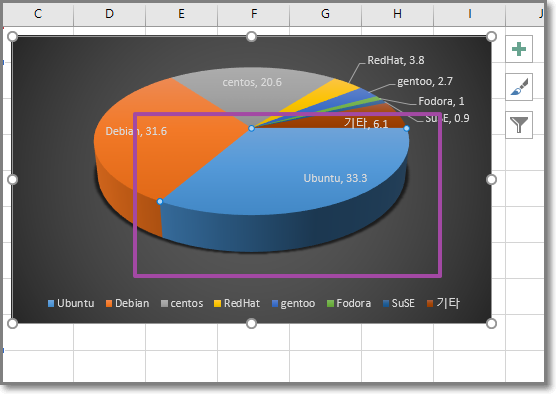The height and width of the screenshot is (394, 556).
Task: Click the Fodora legend entry
Action: (349, 304)
